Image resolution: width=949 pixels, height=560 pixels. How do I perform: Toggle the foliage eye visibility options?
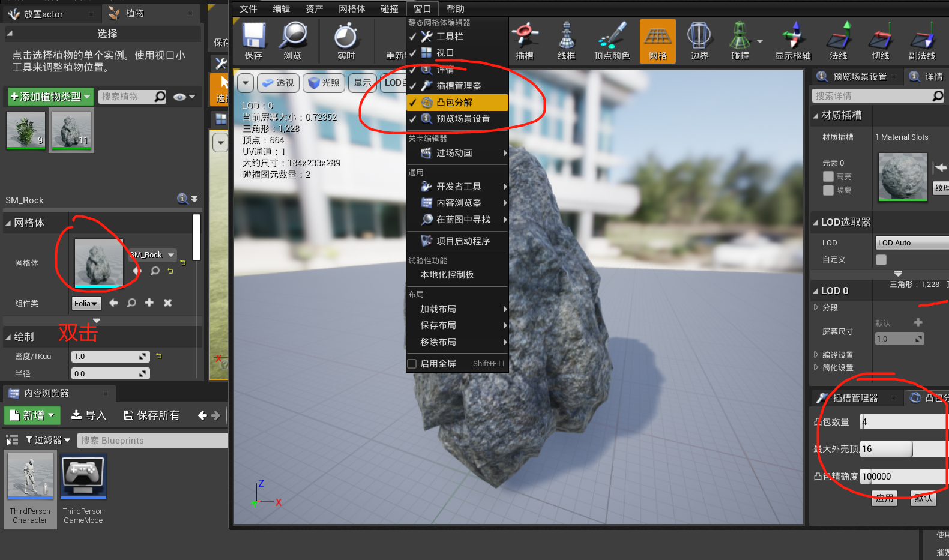[184, 97]
